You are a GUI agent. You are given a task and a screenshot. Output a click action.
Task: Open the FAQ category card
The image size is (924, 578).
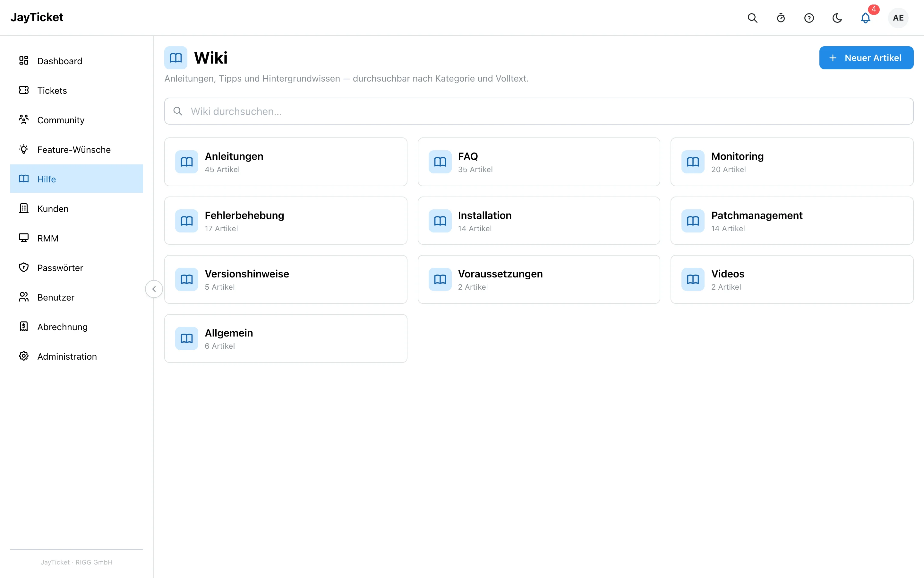click(x=539, y=162)
